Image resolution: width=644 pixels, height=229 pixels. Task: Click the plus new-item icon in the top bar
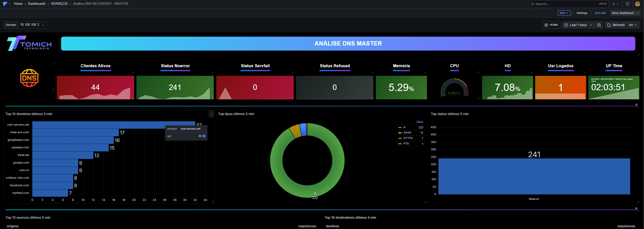pos(613,4)
